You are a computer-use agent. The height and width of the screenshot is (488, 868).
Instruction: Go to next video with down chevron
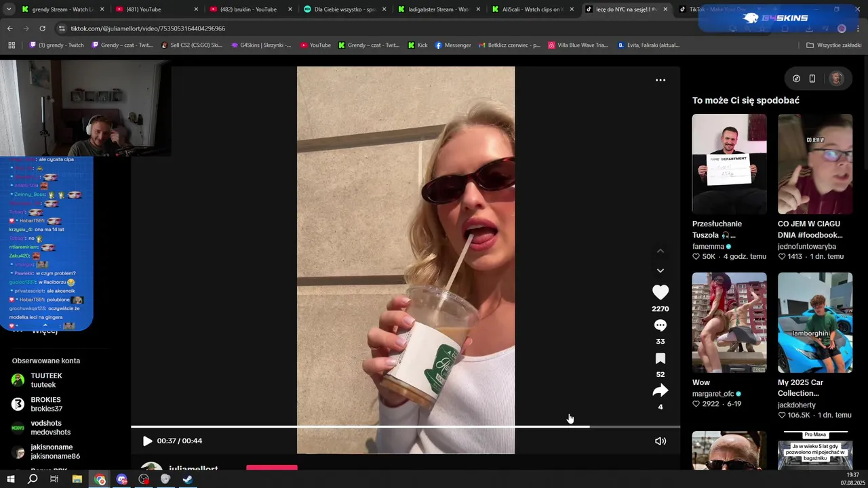[660, 270]
